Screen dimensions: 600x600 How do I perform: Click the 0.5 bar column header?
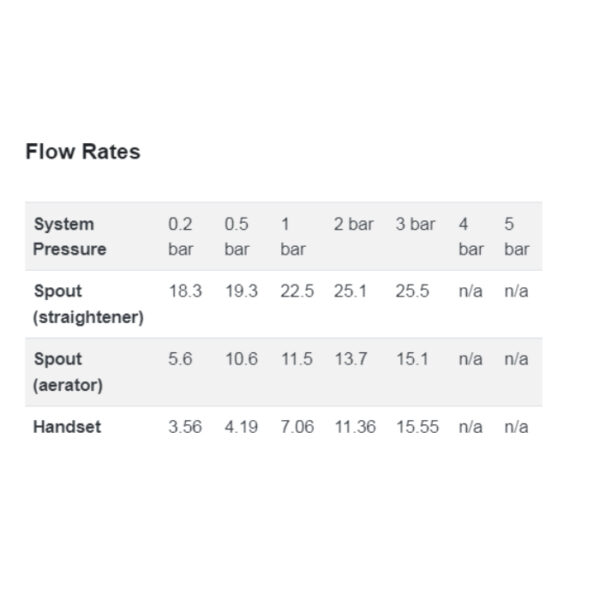pyautogui.click(x=236, y=236)
